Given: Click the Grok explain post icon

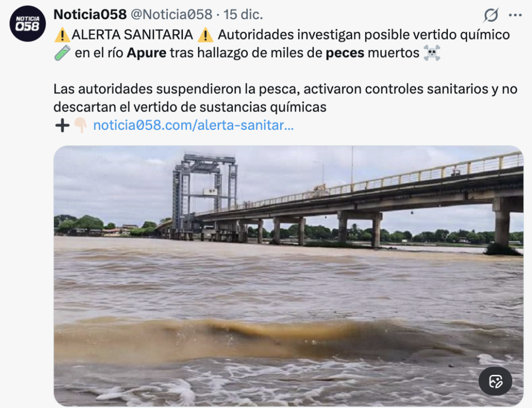Looking at the screenshot, I should pyautogui.click(x=491, y=15).
